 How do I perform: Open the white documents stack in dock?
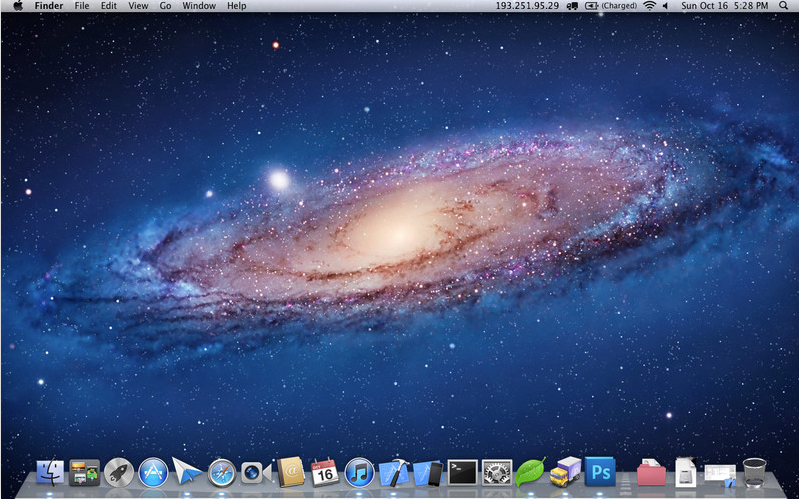pyautogui.click(x=685, y=472)
